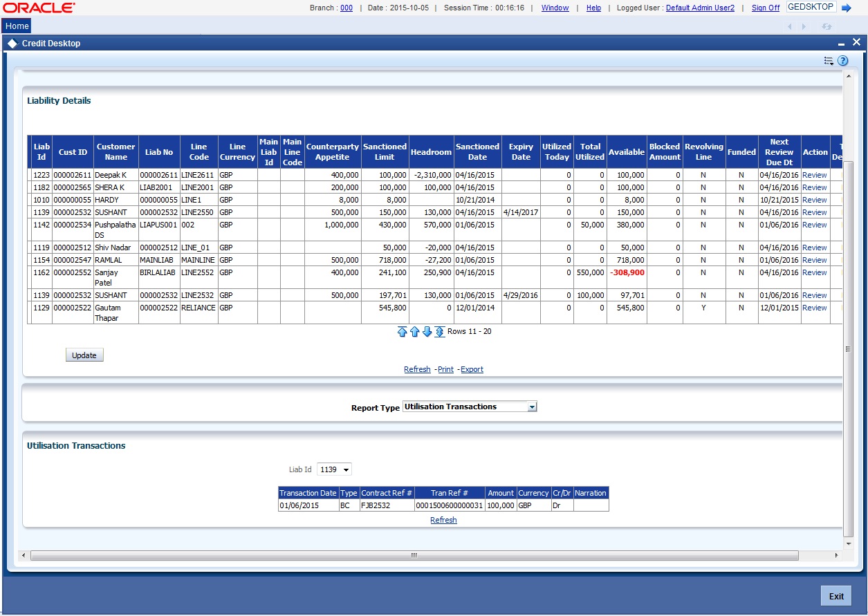This screenshot has height=616, width=868.
Task: Click Liab Id cell 1223
Action: point(41,175)
